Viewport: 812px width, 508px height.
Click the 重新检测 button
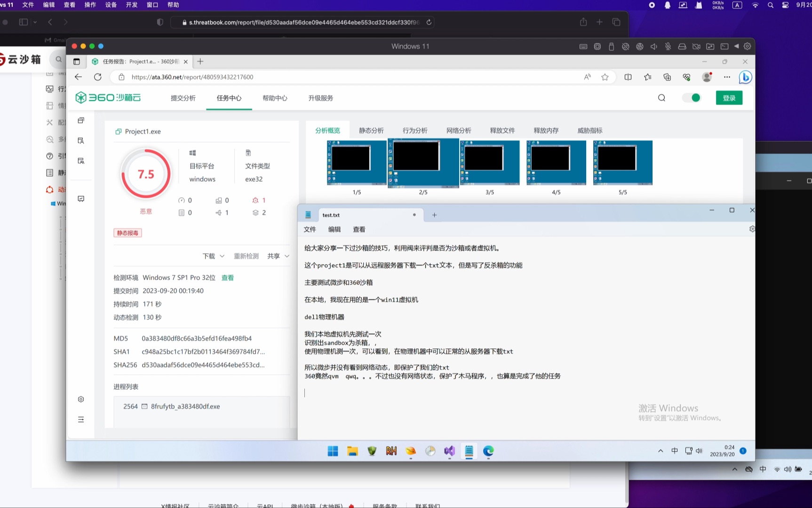click(246, 256)
